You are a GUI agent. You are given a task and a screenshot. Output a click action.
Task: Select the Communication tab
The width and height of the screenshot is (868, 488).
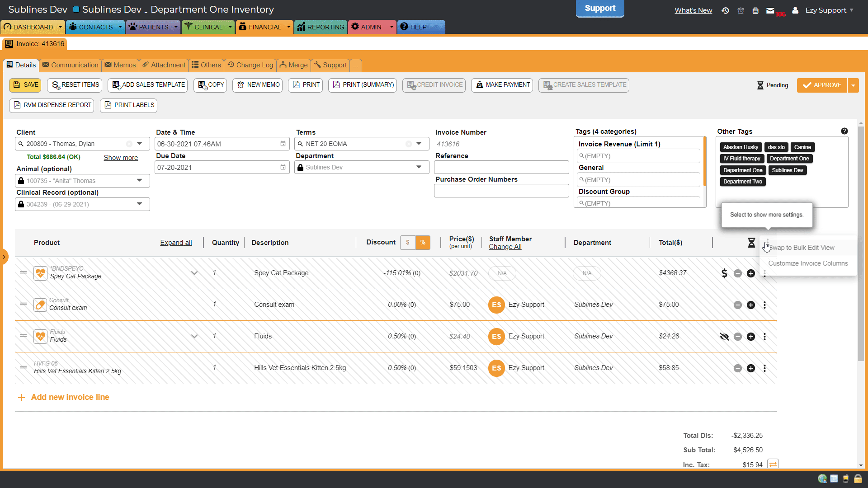[71, 64]
